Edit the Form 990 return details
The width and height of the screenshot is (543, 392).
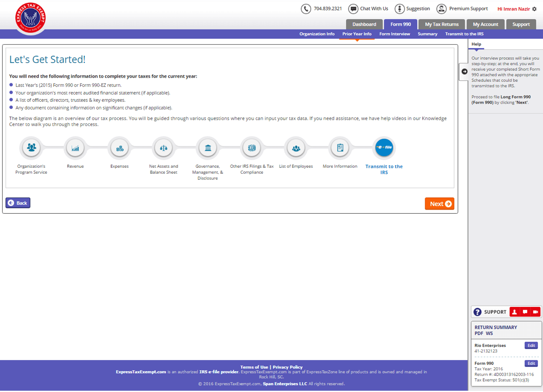[x=531, y=363]
